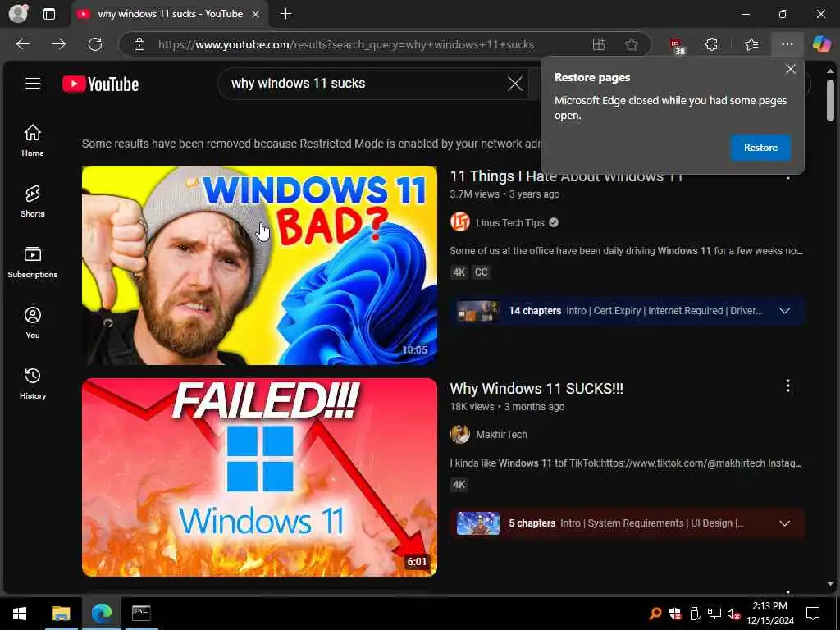Viewport: 840px width, 630px height.
Task: Click the MakhirTech channel avatar
Action: coord(459,434)
